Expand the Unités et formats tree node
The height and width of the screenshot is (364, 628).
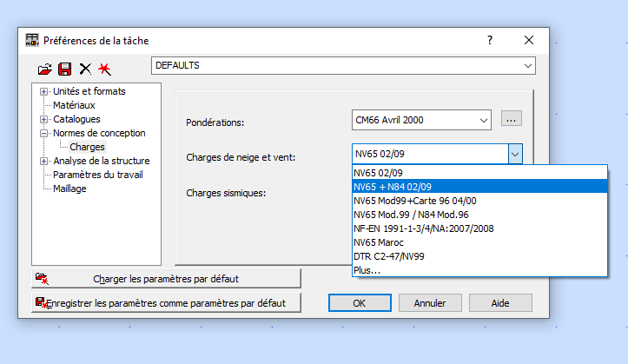pos(43,92)
